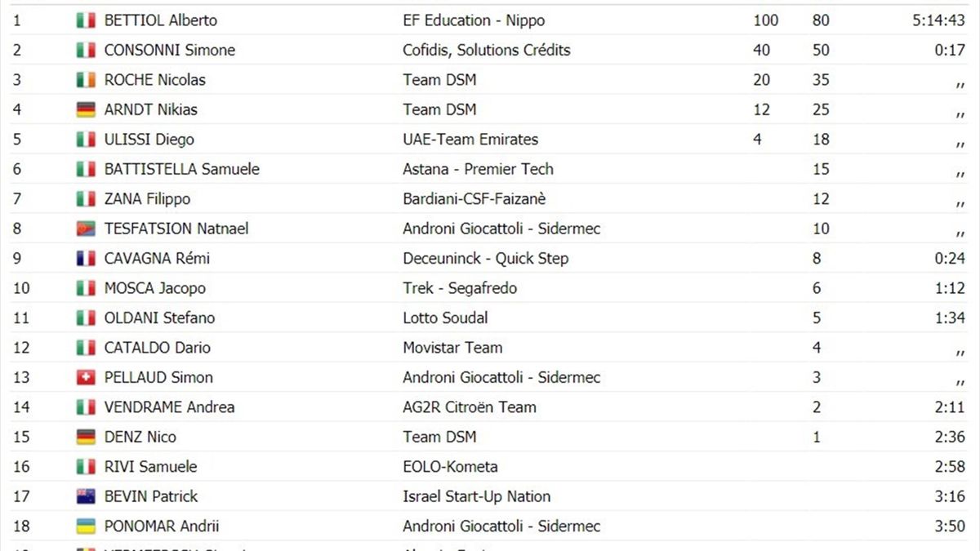Open the AG2R Citroën Team page
980x551 pixels.
tap(469, 407)
